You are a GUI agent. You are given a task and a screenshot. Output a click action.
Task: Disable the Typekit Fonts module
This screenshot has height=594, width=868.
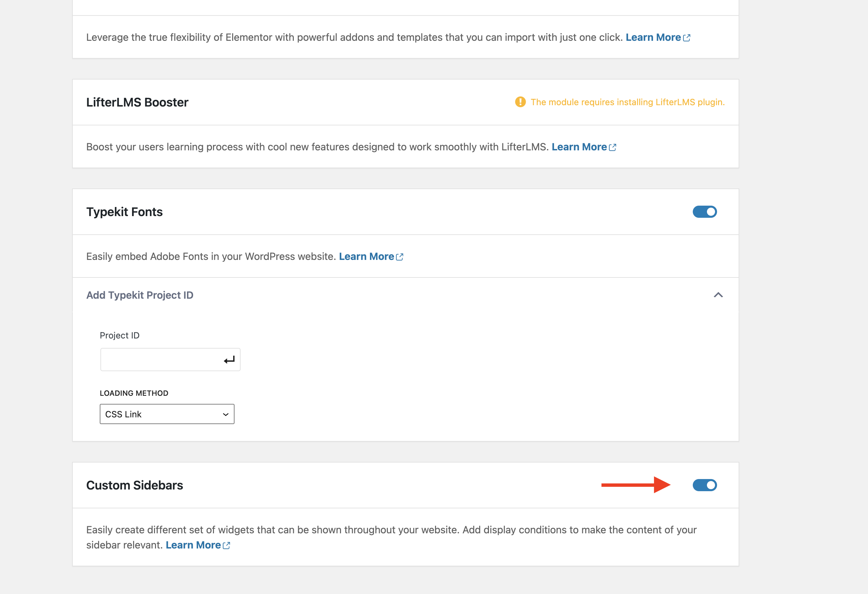pos(705,212)
